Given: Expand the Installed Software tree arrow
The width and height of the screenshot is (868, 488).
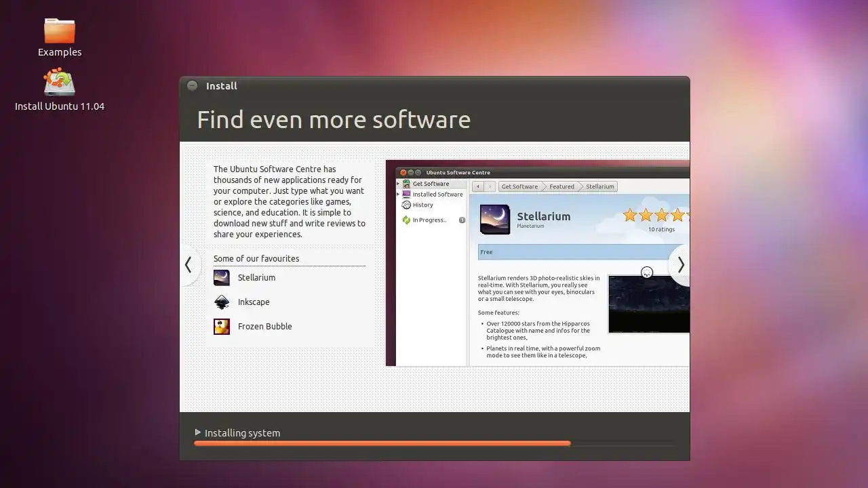Looking at the screenshot, I should (398, 194).
